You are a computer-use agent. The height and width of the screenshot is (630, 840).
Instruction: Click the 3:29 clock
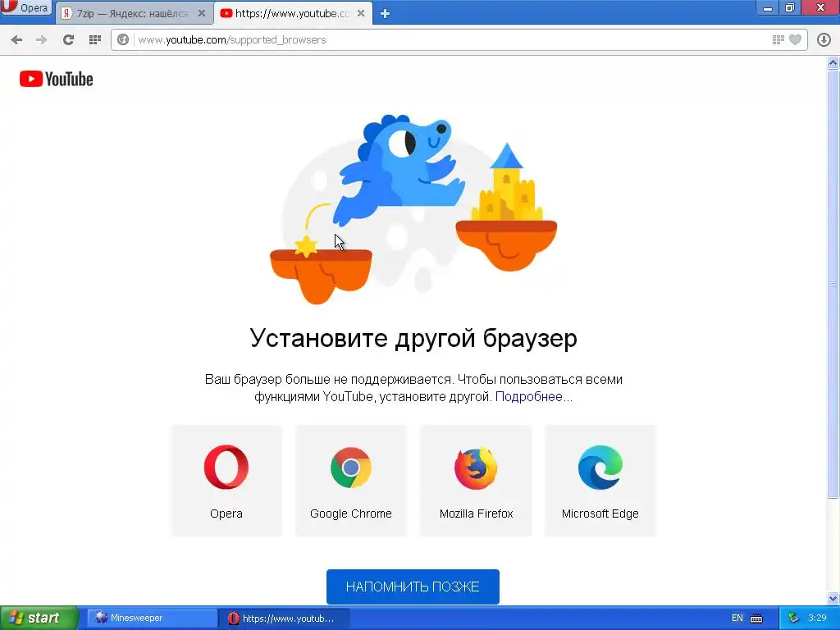tap(817, 618)
